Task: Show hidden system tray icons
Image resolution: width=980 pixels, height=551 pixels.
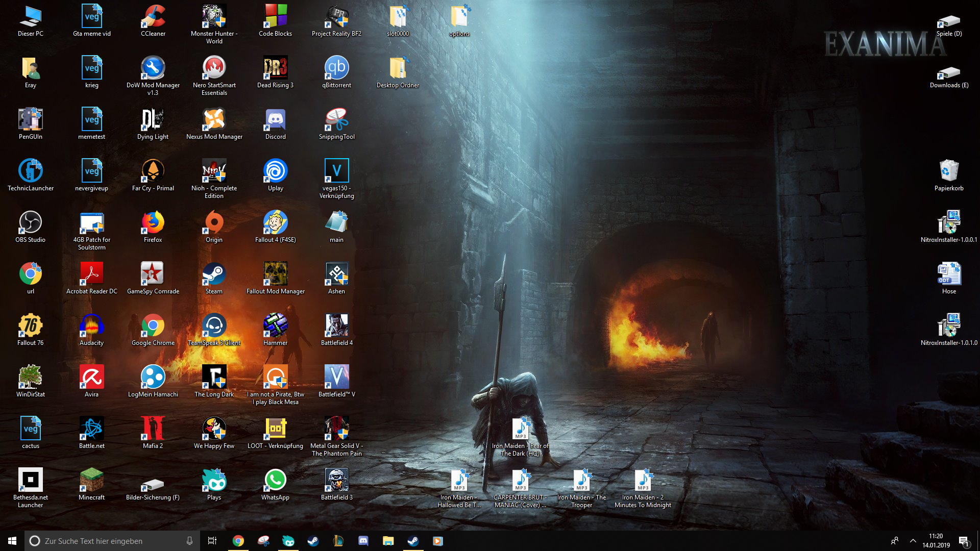Action: point(913,541)
